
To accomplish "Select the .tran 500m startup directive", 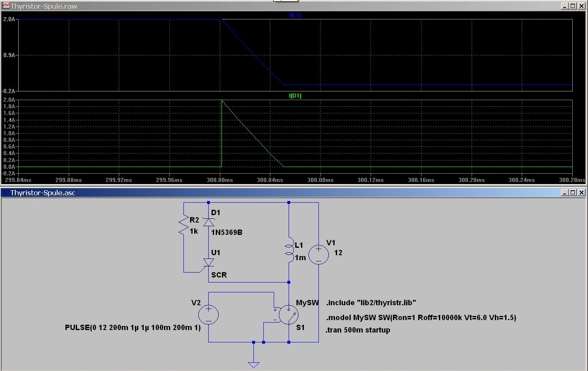I will point(358,330).
